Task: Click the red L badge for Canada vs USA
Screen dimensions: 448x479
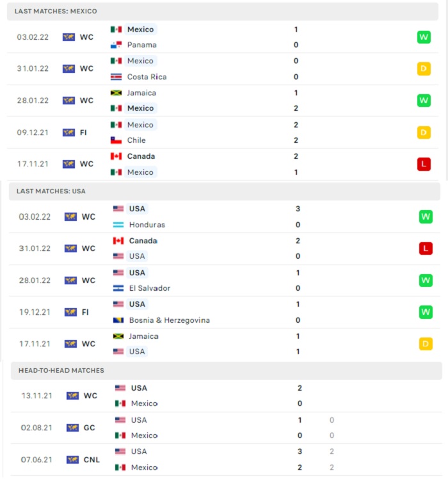Action: coord(426,248)
